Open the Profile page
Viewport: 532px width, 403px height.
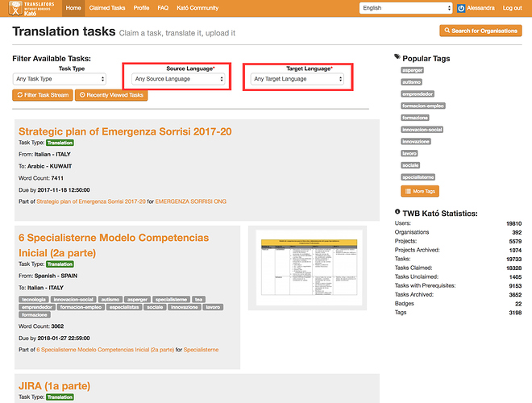(x=141, y=8)
